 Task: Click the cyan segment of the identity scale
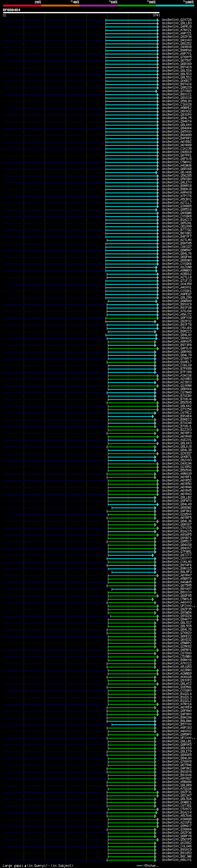click(x=175, y=6)
